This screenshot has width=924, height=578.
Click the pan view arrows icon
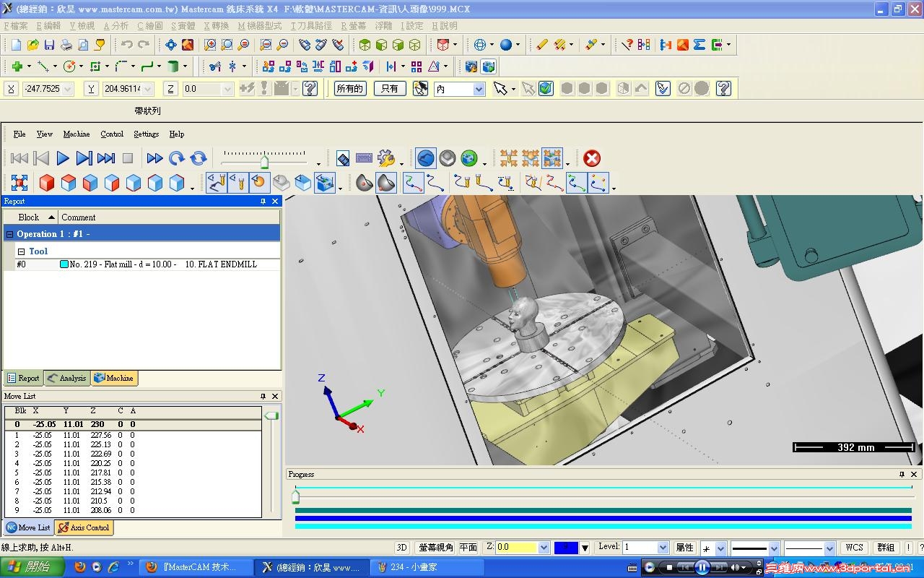click(x=171, y=45)
